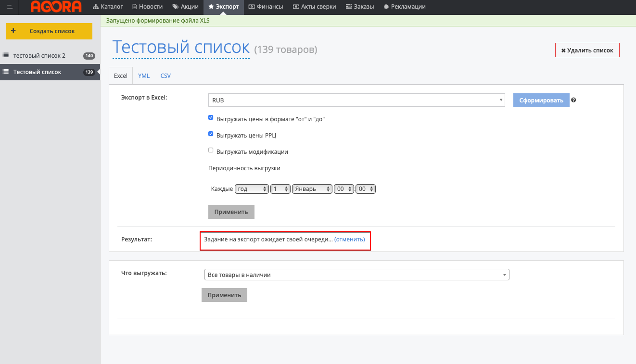The width and height of the screenshot is (636, 364).
Task: Switch to the CSV tab
Action: 165,76
